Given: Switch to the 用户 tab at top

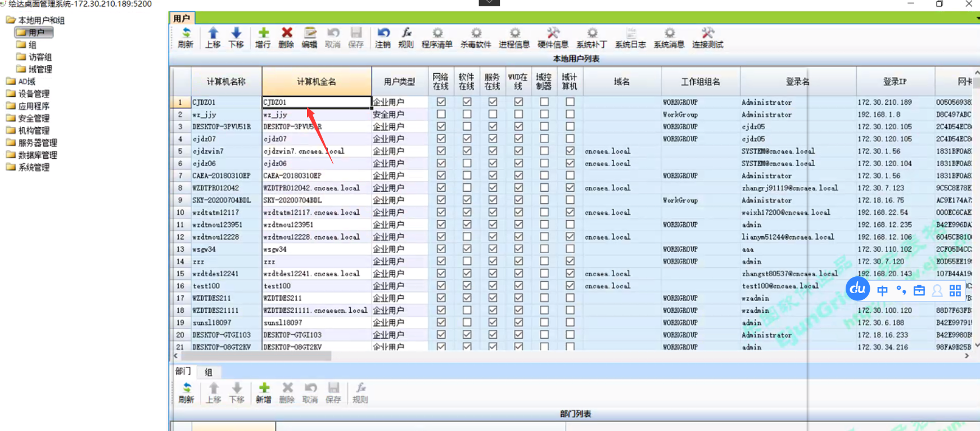Looking at the screenshot, I should click(x=182, y=18).
